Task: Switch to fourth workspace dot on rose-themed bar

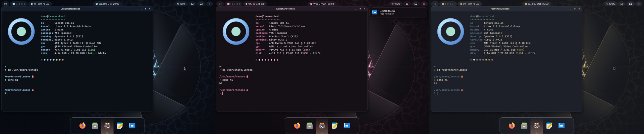Action: pyautogui.click(x=238, y=4)
